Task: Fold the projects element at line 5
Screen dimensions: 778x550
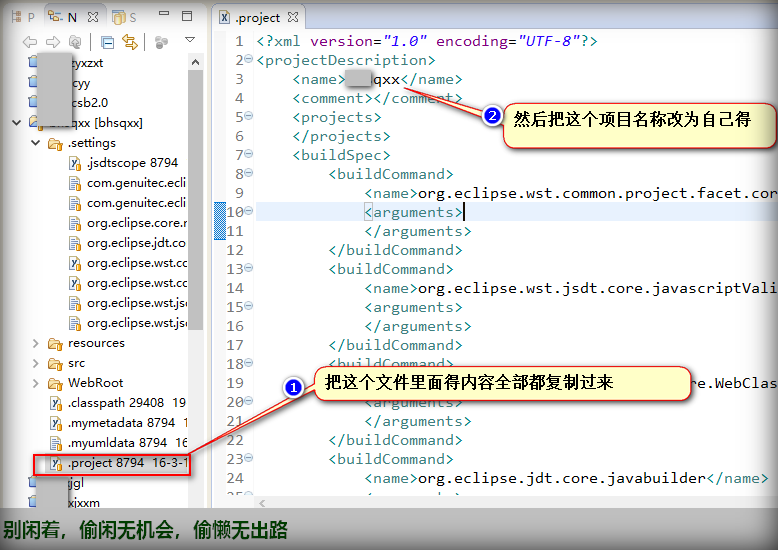Action: tap(249, 116)
